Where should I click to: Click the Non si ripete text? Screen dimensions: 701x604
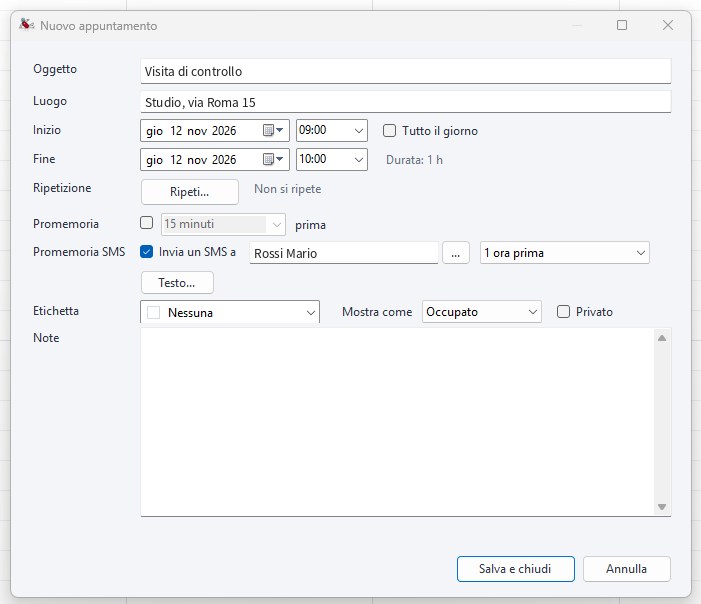click(x=287, y=189)
